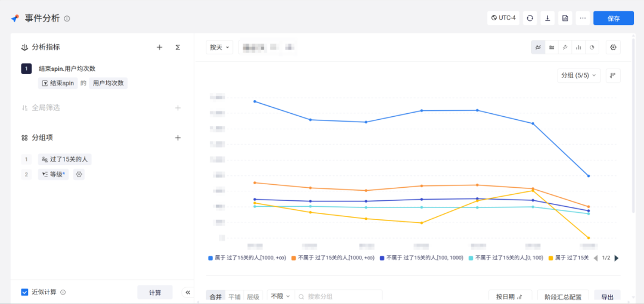The height and width of the screenshot is (304, 644).
Task: Refresh the analysis with the reload icon
Action: [530, 18]
